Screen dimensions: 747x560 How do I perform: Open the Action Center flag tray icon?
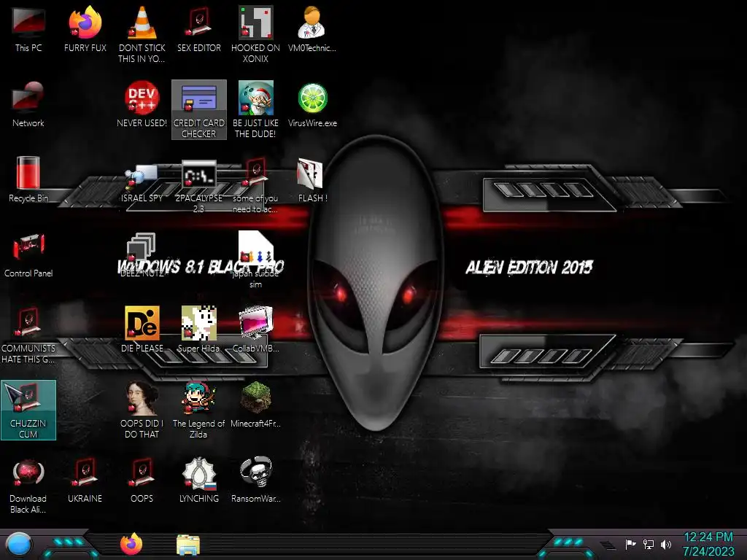click(631, 544)
